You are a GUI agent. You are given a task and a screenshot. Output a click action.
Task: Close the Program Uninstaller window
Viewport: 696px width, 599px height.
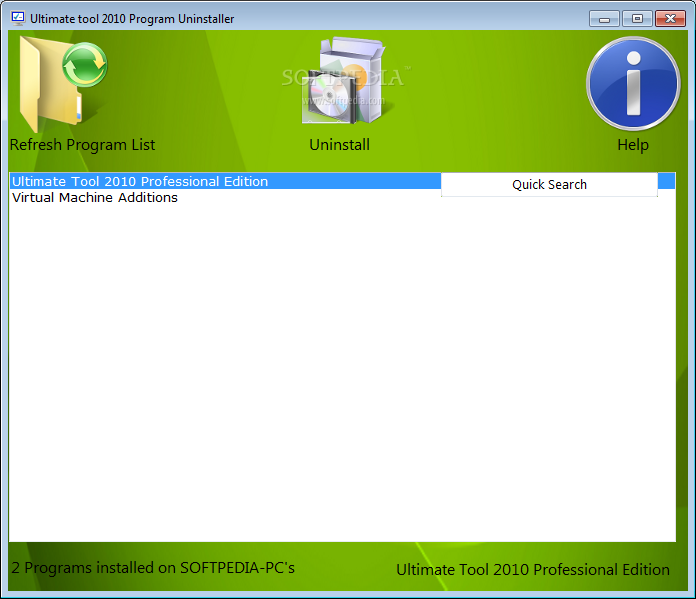[670, 19]
